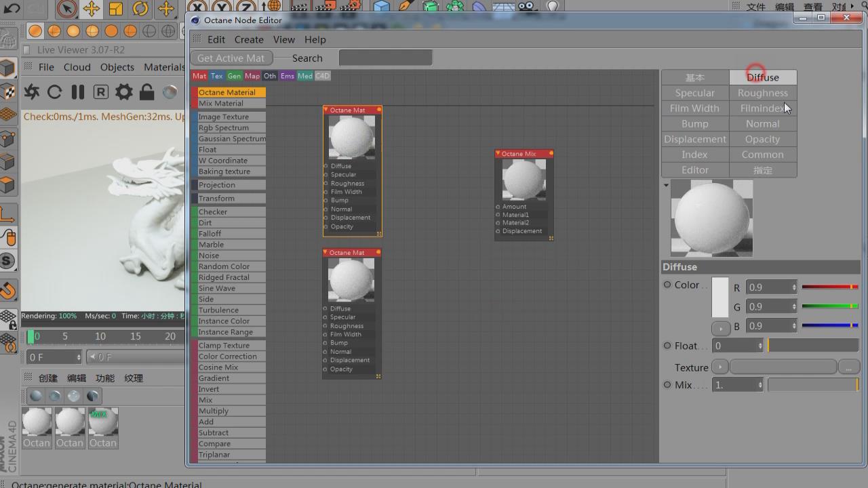Click the Float value stepper arrows
The height and width of the screenshot is (488, 868).
(x=760, y=346)
